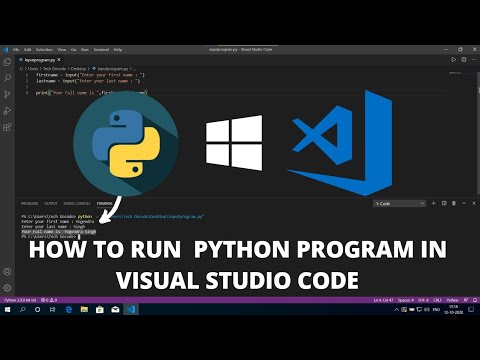Click 'UTF-8' encoding in status bar

(x=423, y=300)
